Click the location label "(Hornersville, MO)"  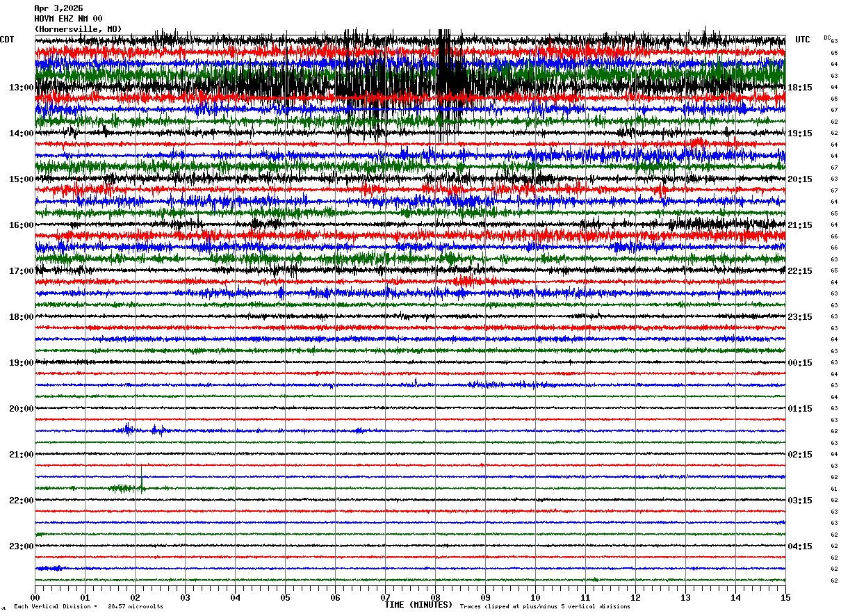pyautogui.click(x=78, y=29)
